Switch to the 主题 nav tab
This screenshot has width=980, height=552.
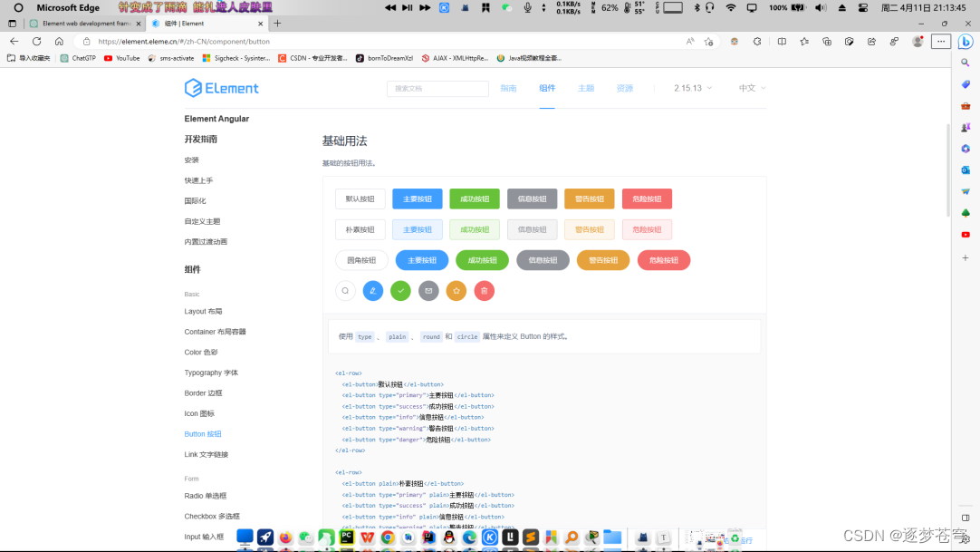point(586,88)
